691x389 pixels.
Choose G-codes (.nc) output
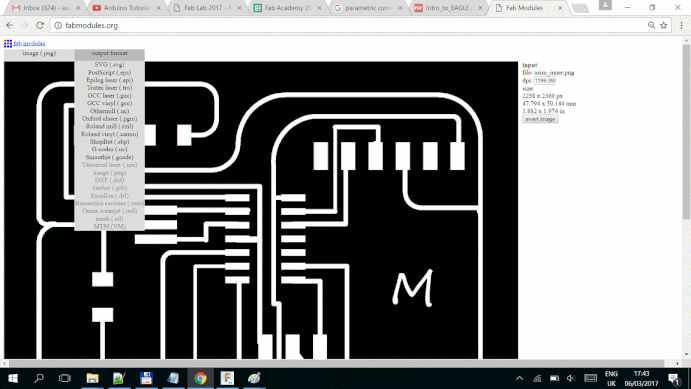(x=109, y=149)
